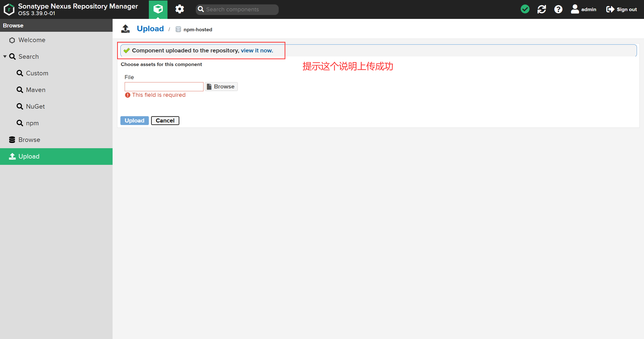Click the admin user account icon
The height and width of the screenshot is (339, 644).
coord(575,9)
